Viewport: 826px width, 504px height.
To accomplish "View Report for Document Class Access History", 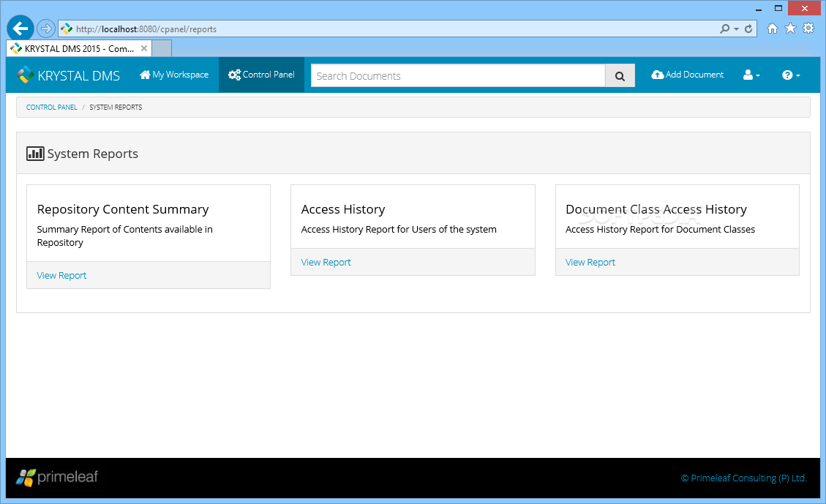I will 590,263.
